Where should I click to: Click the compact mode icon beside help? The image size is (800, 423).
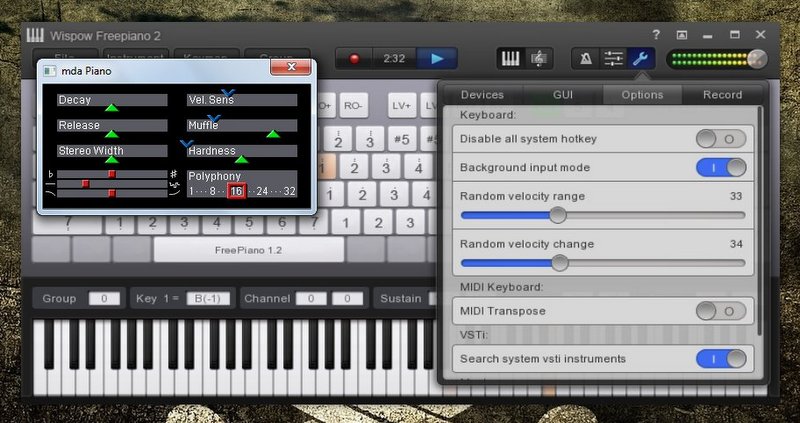pos(682,35)
